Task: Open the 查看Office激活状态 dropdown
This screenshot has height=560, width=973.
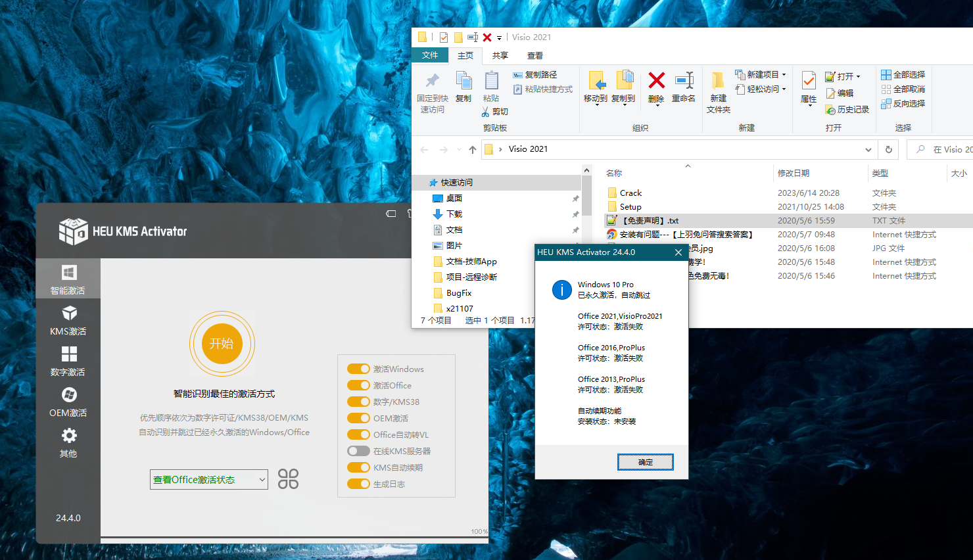Action: 208,479
